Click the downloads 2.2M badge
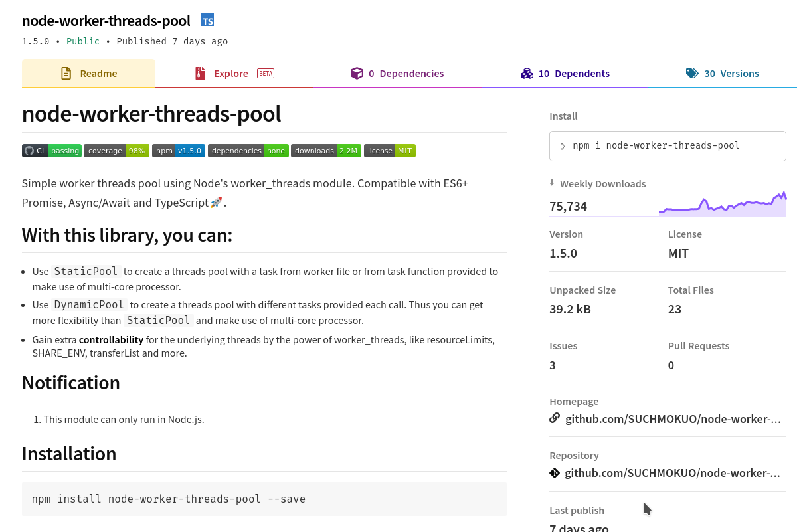This screenshot has width=805, height=532. point(326,151)
